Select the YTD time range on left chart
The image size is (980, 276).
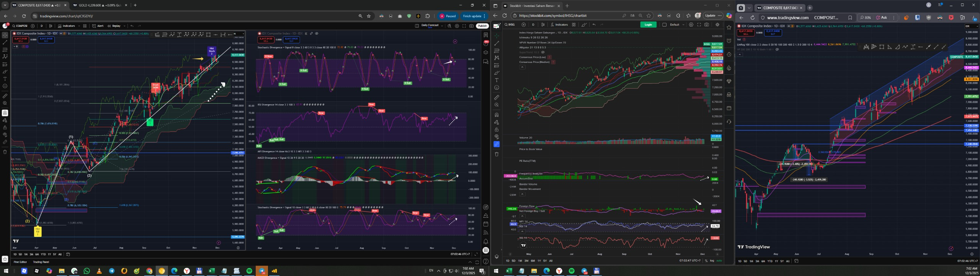(x=43, y=254)
